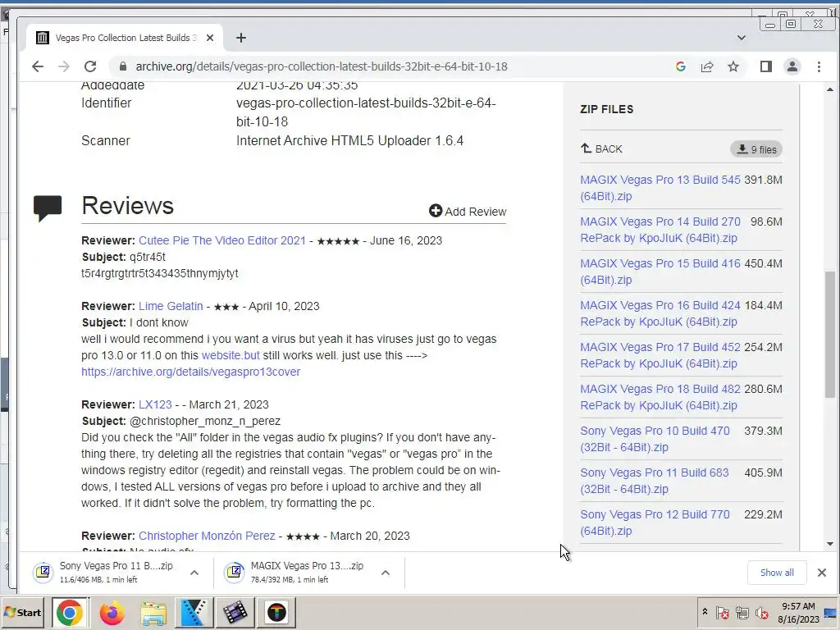The image size is (840, 630).
Task: Click BACK in ZIP FILES panel
Action: 601,149
